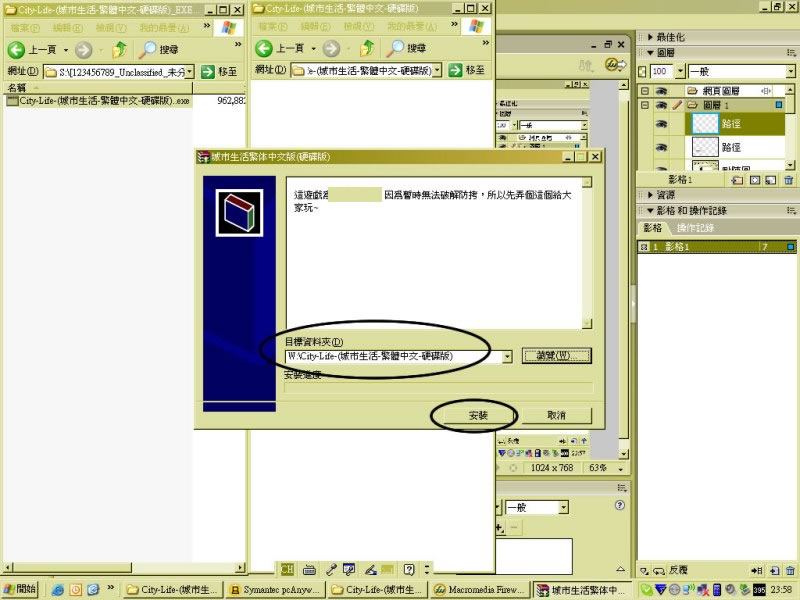The height and width of the screenshot is (600, 800).
Task: Click the keyboard icon on the language bar
Action: (x=309, y=570)
